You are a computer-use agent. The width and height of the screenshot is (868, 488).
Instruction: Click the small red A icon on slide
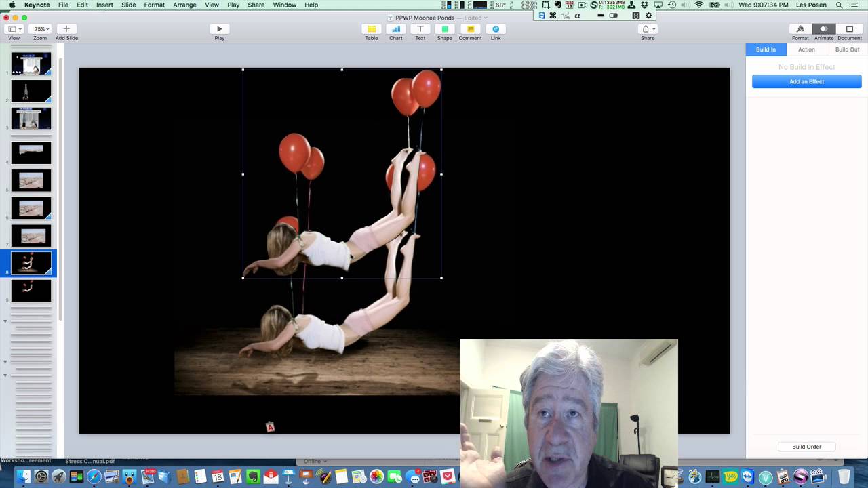point(270,426)
